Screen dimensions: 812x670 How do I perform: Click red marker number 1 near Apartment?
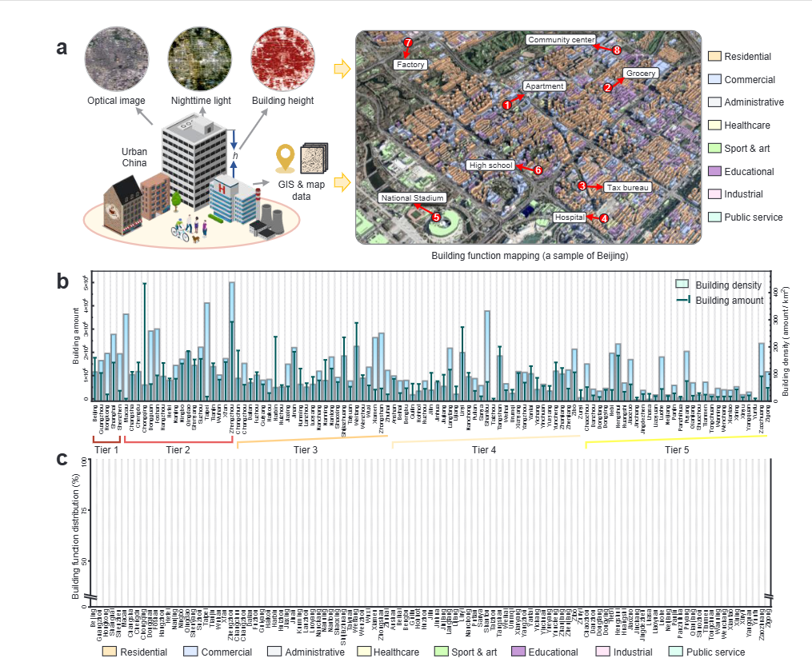[x=506, y=104]
